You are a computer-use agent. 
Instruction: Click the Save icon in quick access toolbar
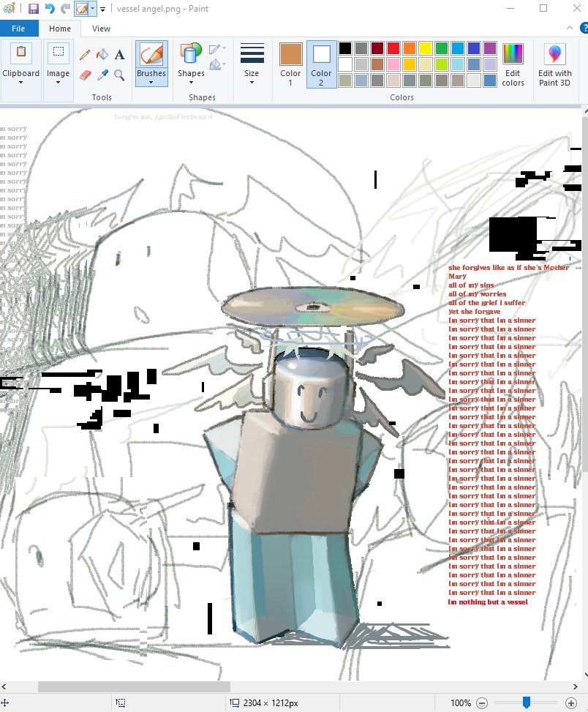pyautogui.click(x=33, y=9)
